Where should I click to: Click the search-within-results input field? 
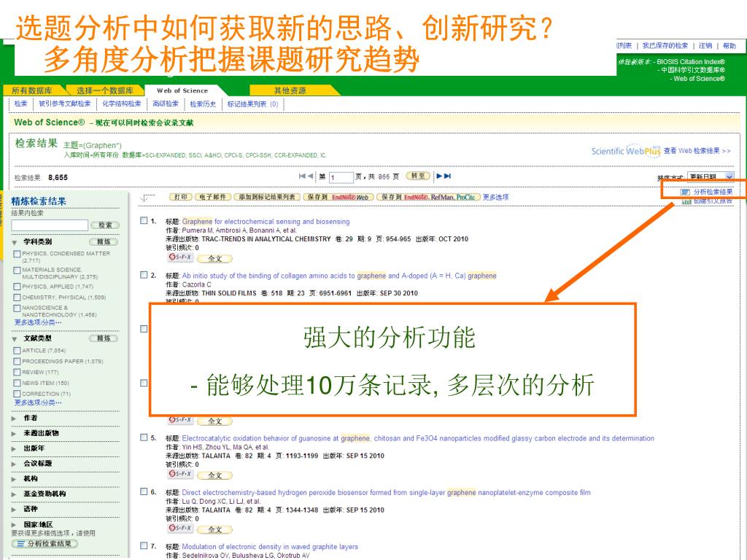(x=50, y=225)
